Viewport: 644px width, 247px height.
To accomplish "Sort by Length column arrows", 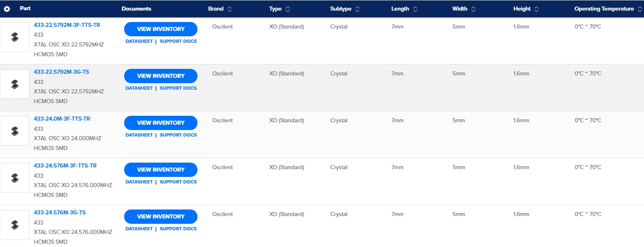I will pos(415,9).
